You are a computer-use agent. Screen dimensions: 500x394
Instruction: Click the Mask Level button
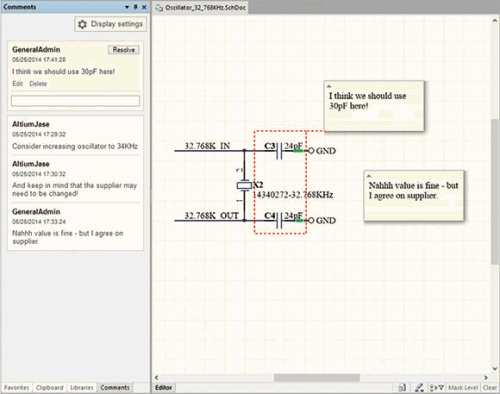(463, 388)
